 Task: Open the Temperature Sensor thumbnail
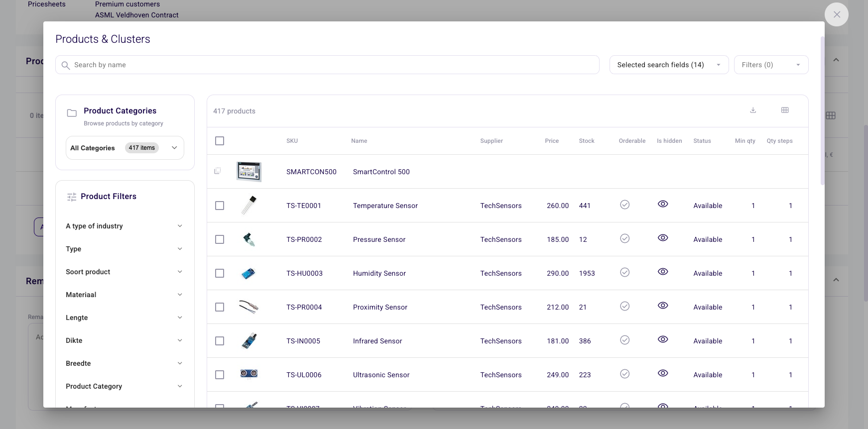[249, 205]
